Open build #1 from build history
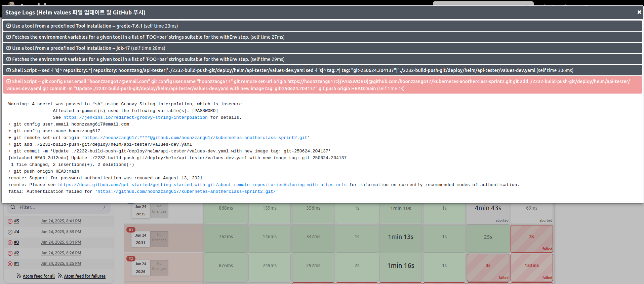The image size is (644, 284). (x=16, y=263)
